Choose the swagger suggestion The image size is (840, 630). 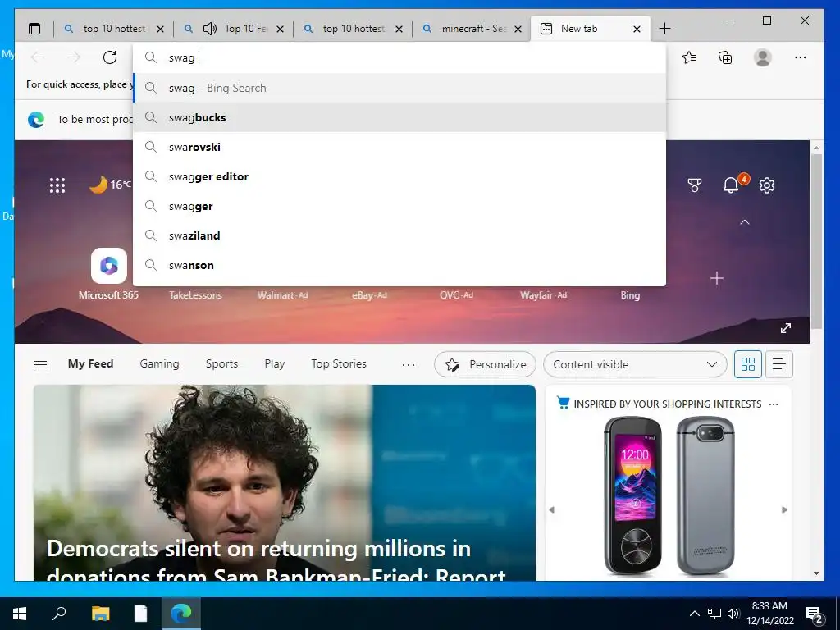[x=399, y=206]
